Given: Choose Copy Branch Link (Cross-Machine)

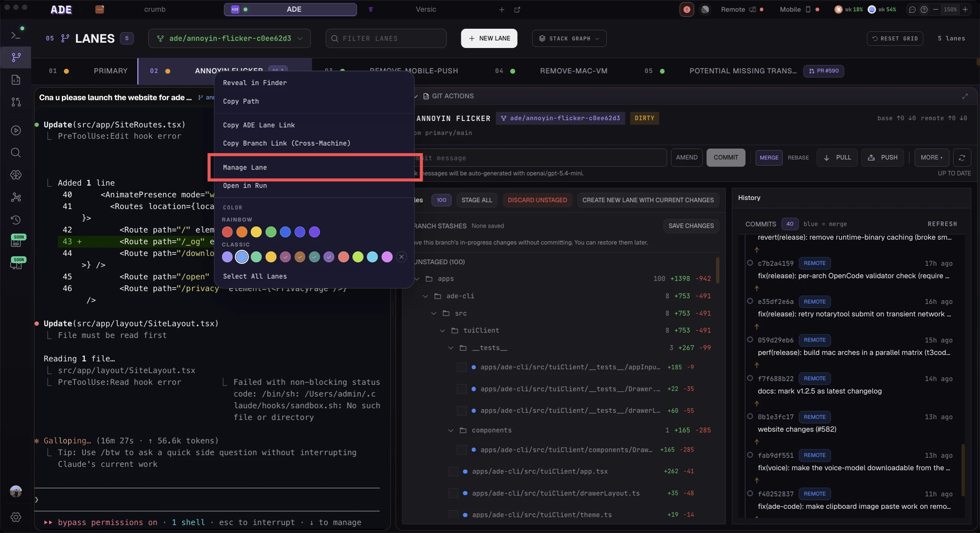Looking at the screenshot, I should click(314, 143).
